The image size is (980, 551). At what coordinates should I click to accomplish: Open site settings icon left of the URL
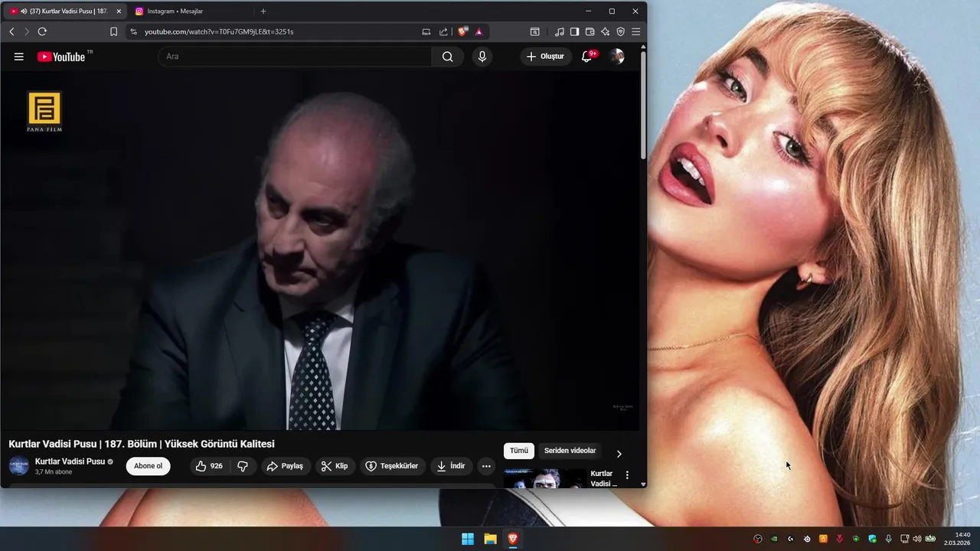133,32
